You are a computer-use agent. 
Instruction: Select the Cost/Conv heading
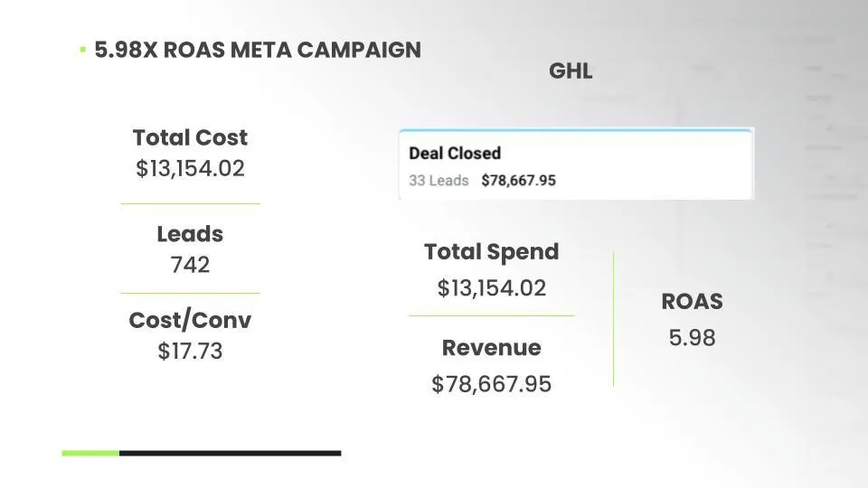coord(190,320)
